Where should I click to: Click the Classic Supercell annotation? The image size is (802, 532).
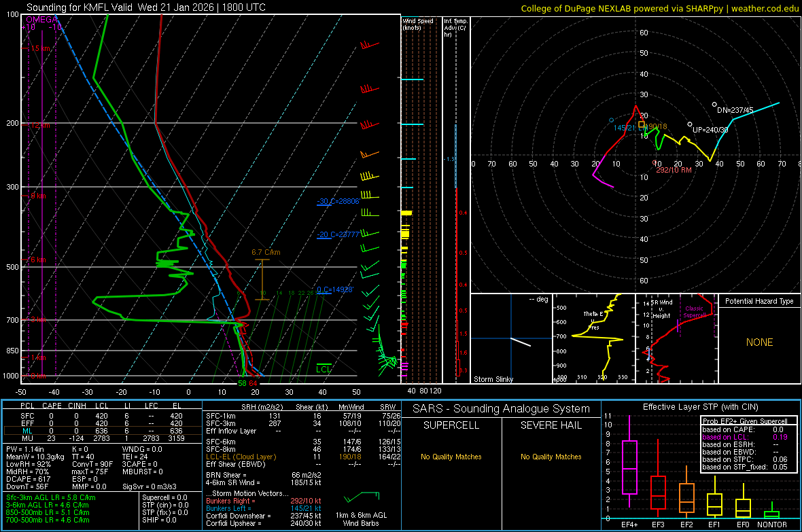click(x=694, y=312)
